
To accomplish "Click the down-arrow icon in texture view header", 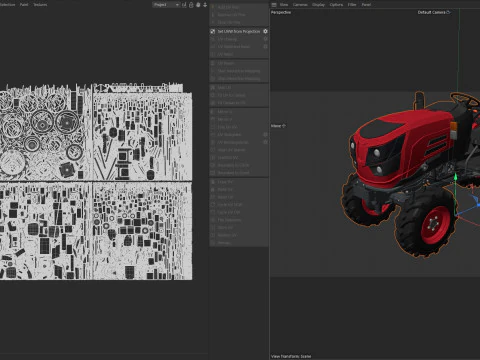I will click(205, 5).
